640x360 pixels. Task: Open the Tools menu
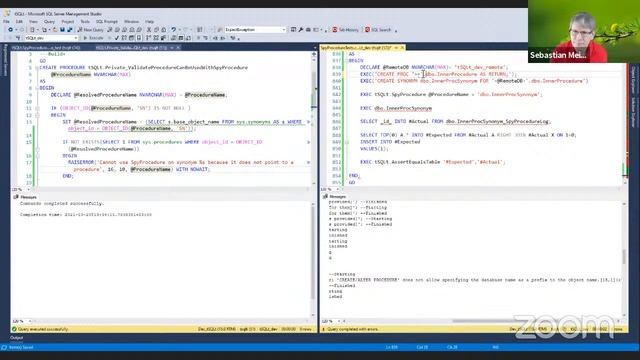[x=85, y=22]
